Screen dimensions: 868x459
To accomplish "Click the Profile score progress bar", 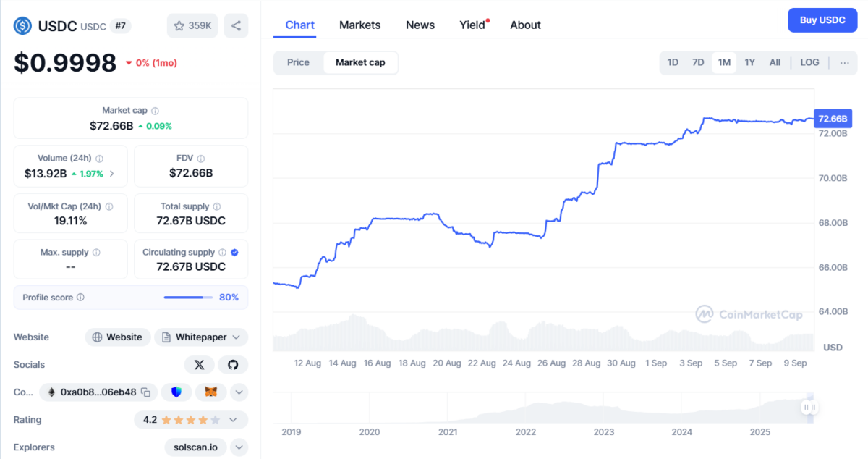I will [188, 298].
